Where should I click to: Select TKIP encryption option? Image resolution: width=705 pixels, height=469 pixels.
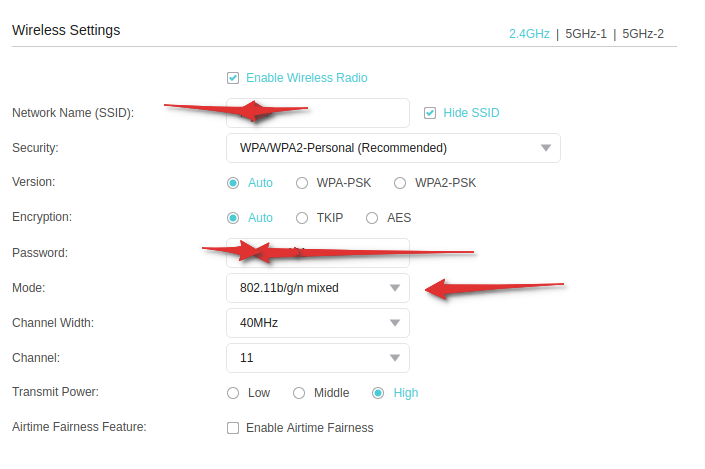(x=302, y=218)
